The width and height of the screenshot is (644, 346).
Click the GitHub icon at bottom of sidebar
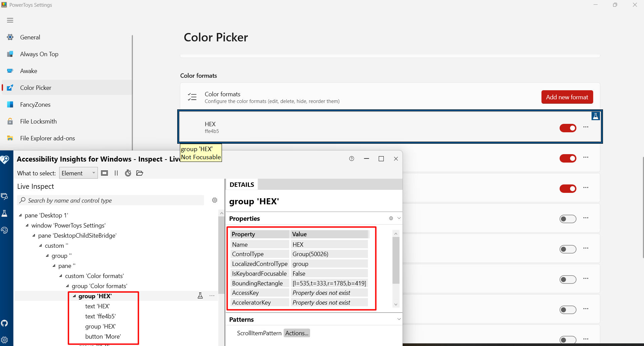point(4,323)
